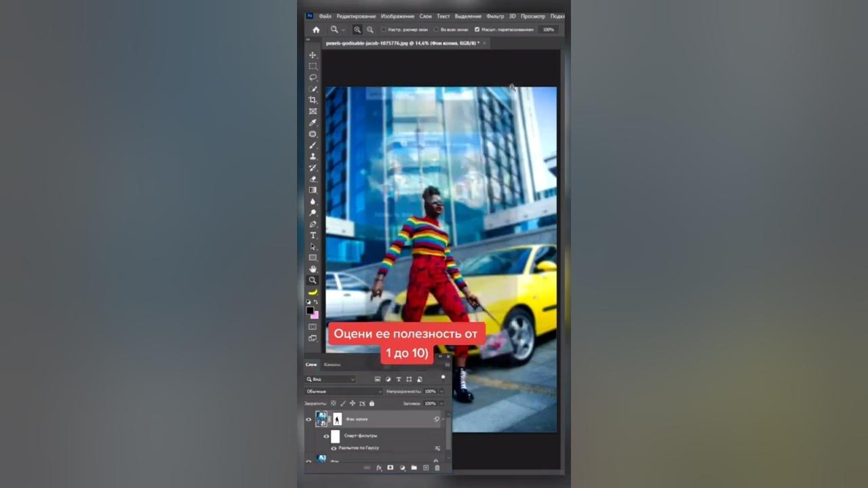This screenshot has height=488, width=868.
Task: Open the Редактирование menu
Action: pyautogui.click(x=356, y=16)
